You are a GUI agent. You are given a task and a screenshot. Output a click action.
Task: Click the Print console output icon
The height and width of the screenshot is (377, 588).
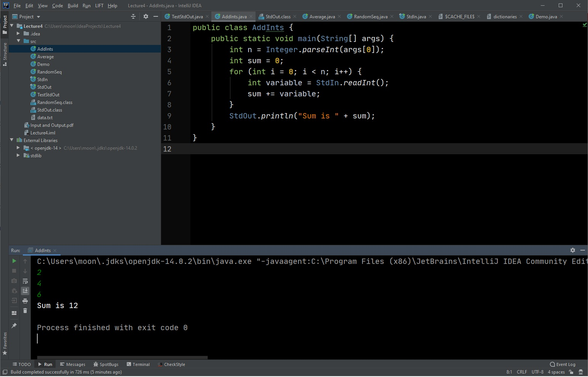pyautogui.click(x=25, y=301)
